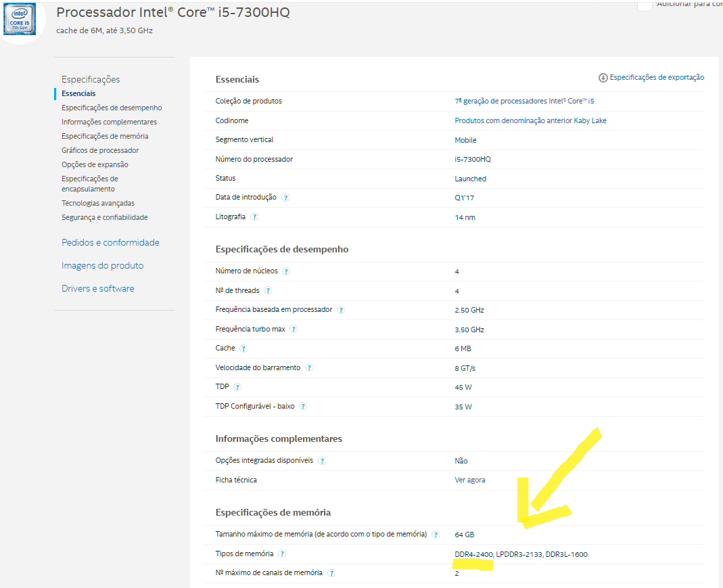Click the Launched status value
This screenshot has width=723, height=588.
470,179
